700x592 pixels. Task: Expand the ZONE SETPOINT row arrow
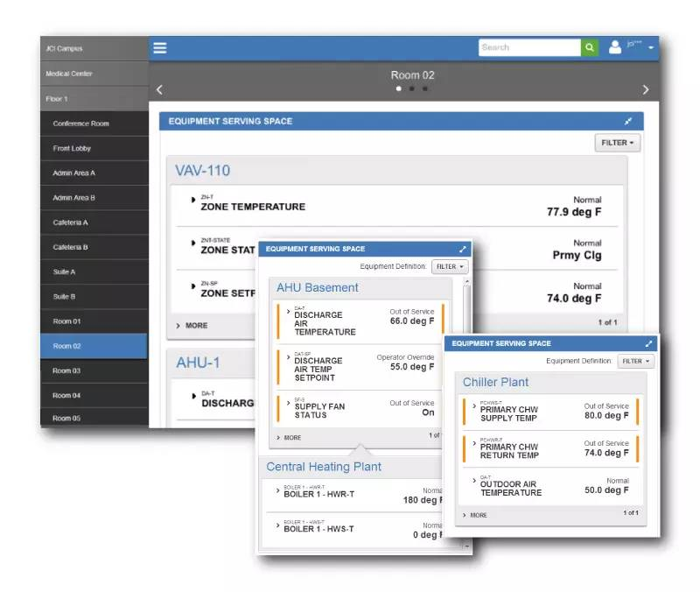(193, 286)
